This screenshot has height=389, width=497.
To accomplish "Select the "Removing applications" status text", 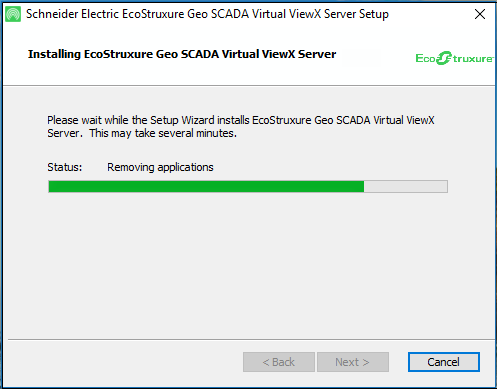I will [160, 167].
